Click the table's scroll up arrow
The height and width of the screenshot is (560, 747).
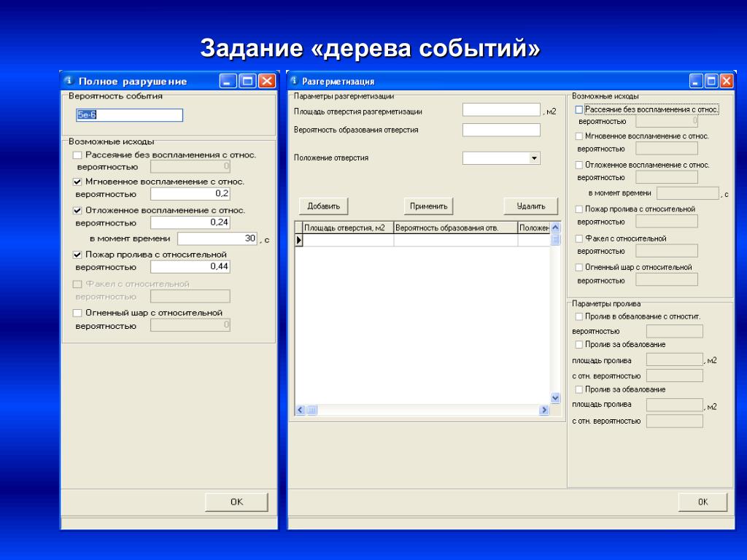(555, 227)
